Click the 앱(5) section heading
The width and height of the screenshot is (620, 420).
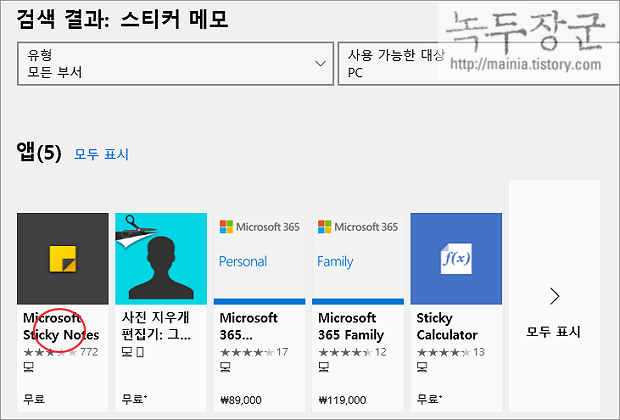[39, 153]
